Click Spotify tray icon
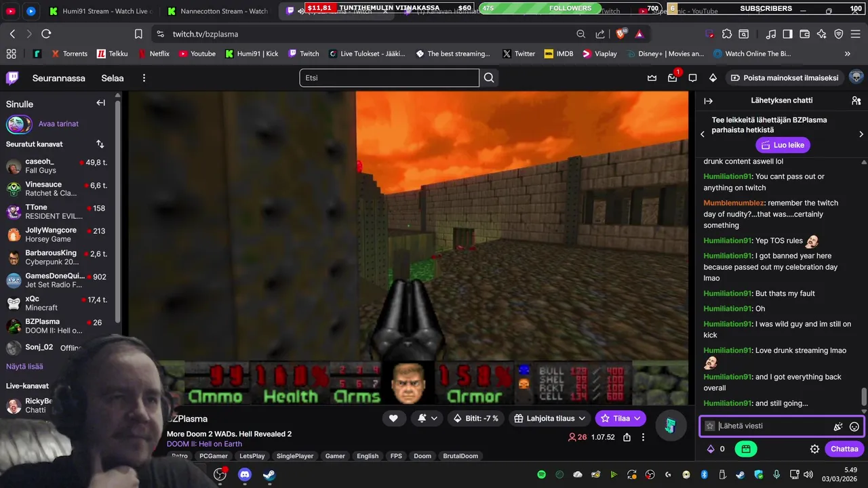Viewport: 868px width, 488px height. [541, 474]
